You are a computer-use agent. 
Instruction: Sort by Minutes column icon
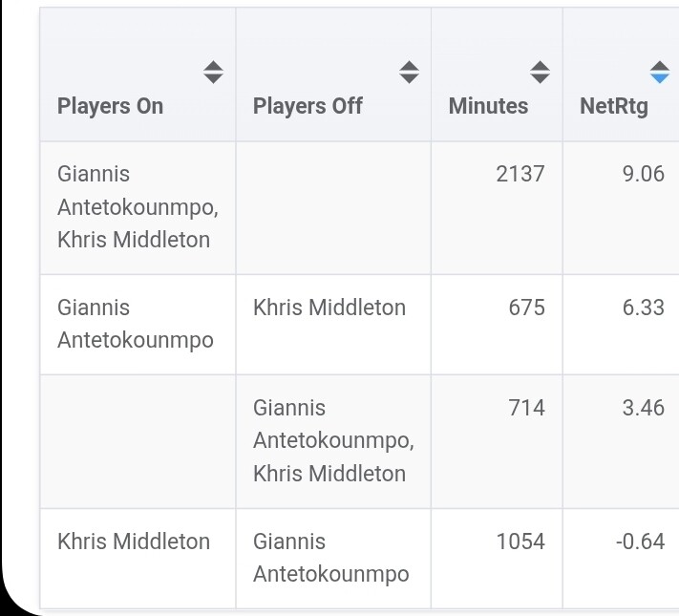541,72
